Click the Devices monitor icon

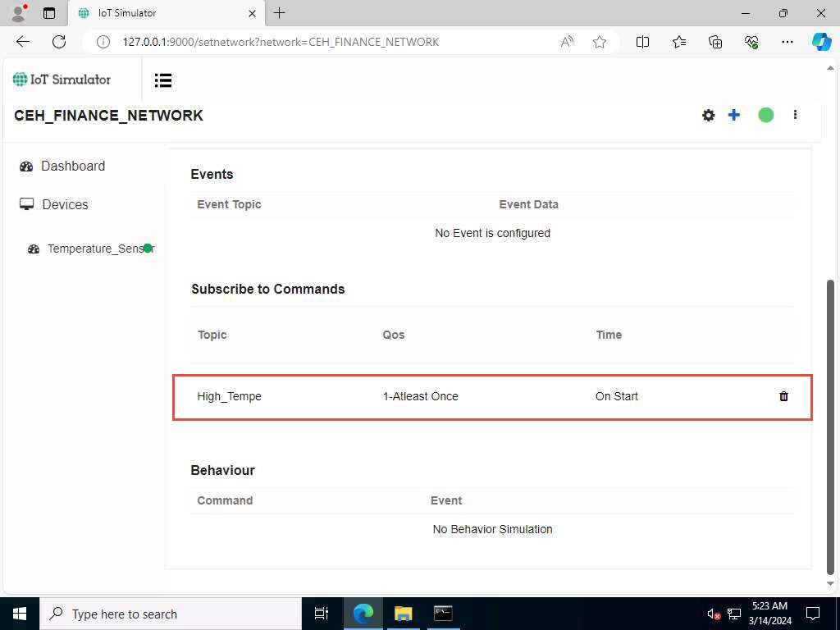(26, 204)
